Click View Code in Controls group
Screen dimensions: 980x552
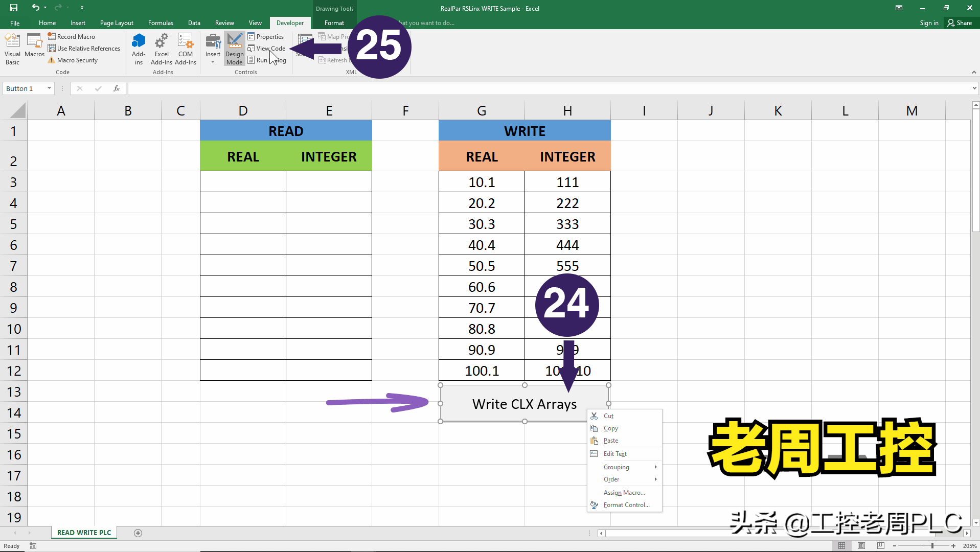coord(267,48)
